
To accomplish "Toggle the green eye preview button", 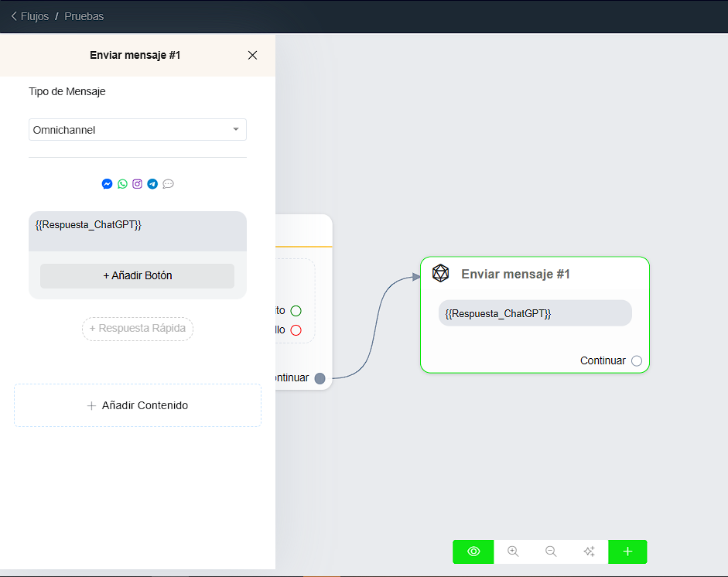I will [x=473, y=551].
